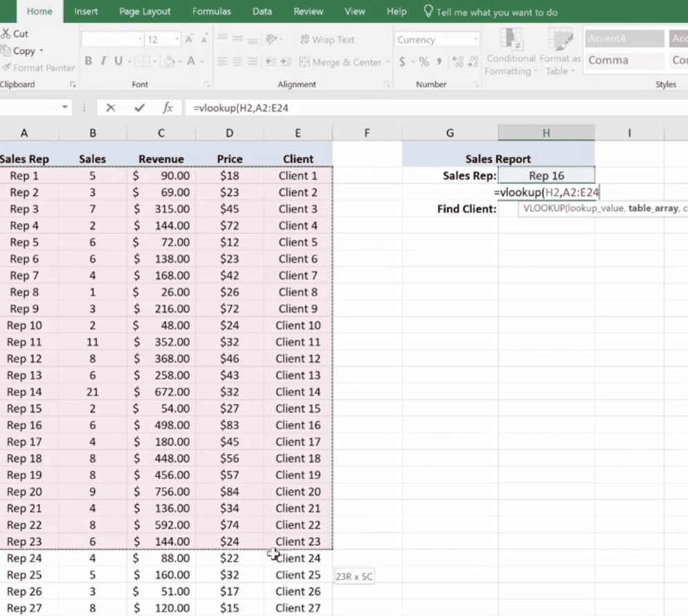Viewport: 688px width, 616px height.
Task: Apply the Accent4 cell style swatch
Action: click(x=623, y=39)
